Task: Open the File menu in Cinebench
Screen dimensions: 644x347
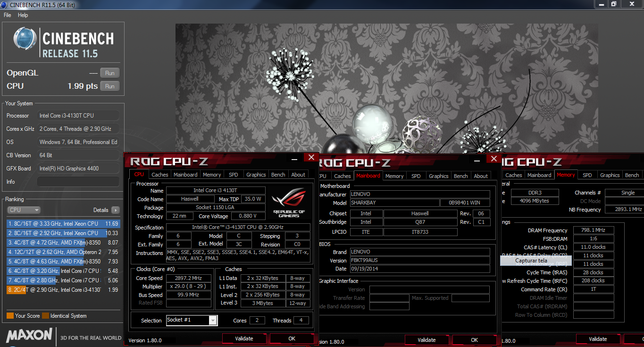Action: click(8, 15)
